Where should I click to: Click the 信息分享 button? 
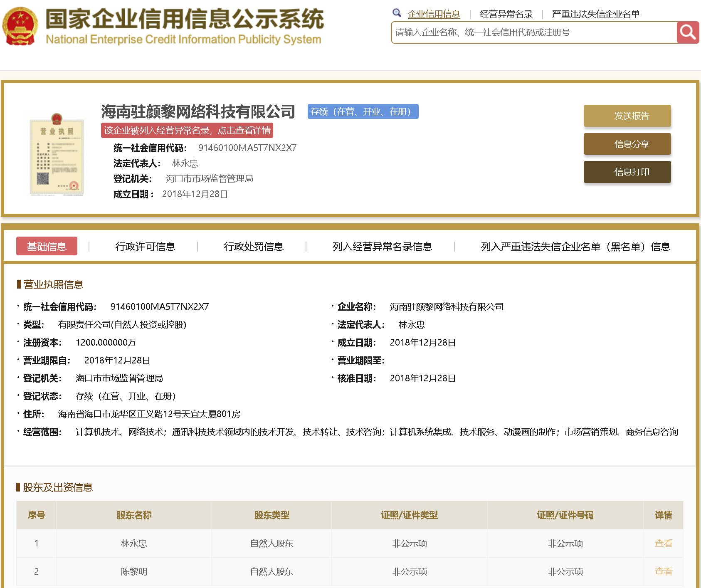627,144
